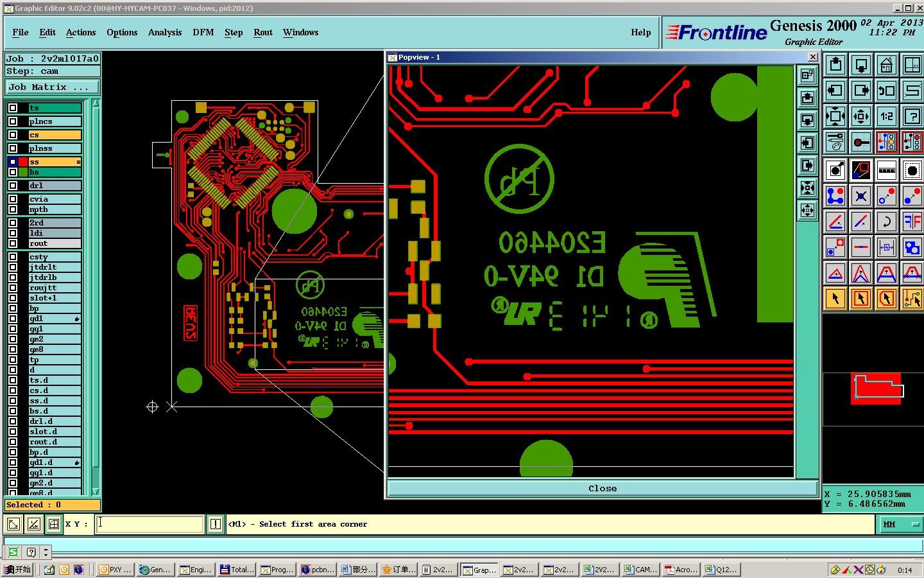Click the green swatch on bs layer
This screenshot has height=578, width=924.
pos(23,172)
